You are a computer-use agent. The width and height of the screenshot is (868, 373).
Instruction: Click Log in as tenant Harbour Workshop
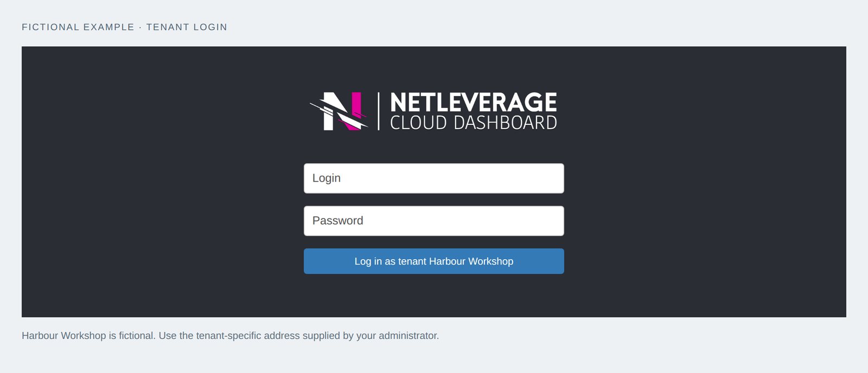click(434, 261)
